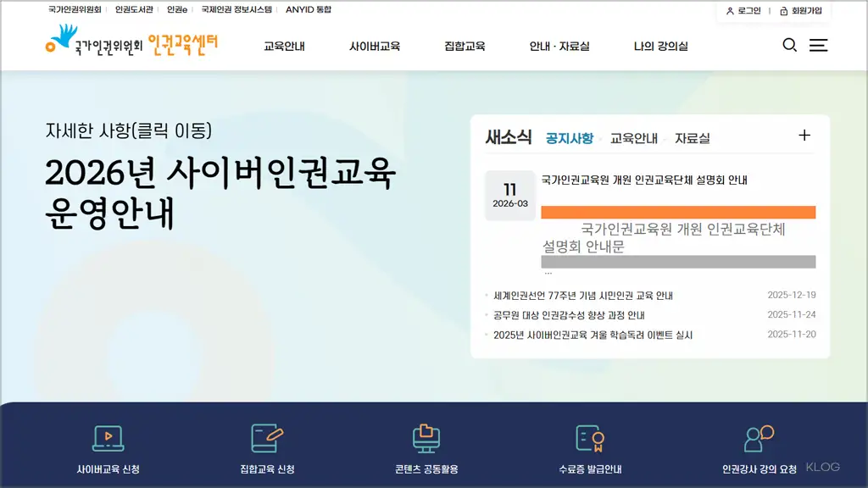Open the hamburger menu icon

[x=819, y=46]
